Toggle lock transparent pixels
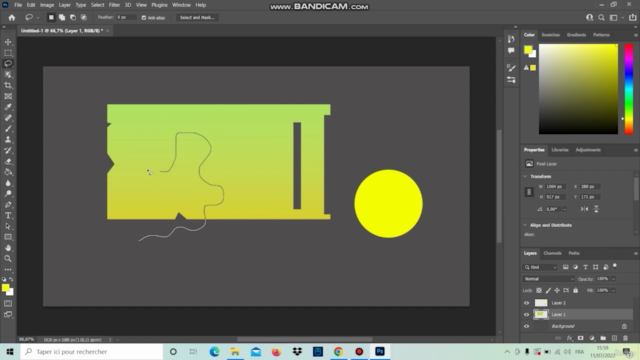 (x=539, y=290)
